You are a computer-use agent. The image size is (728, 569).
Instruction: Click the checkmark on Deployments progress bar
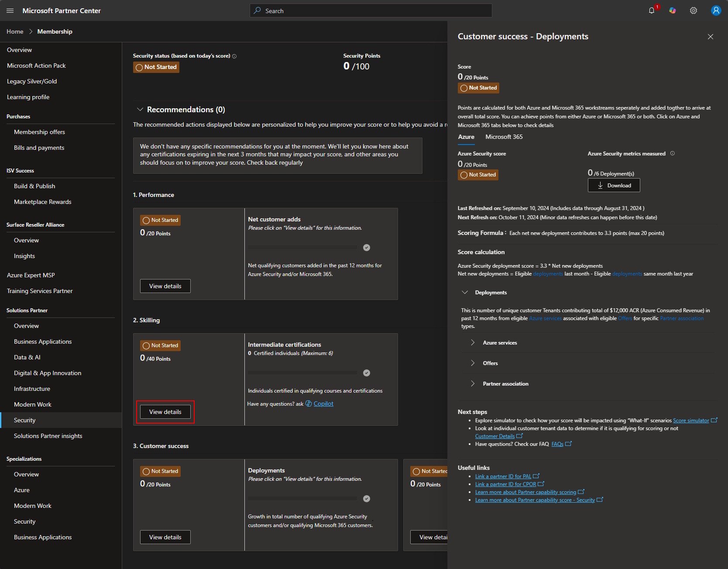click(367, 499)
